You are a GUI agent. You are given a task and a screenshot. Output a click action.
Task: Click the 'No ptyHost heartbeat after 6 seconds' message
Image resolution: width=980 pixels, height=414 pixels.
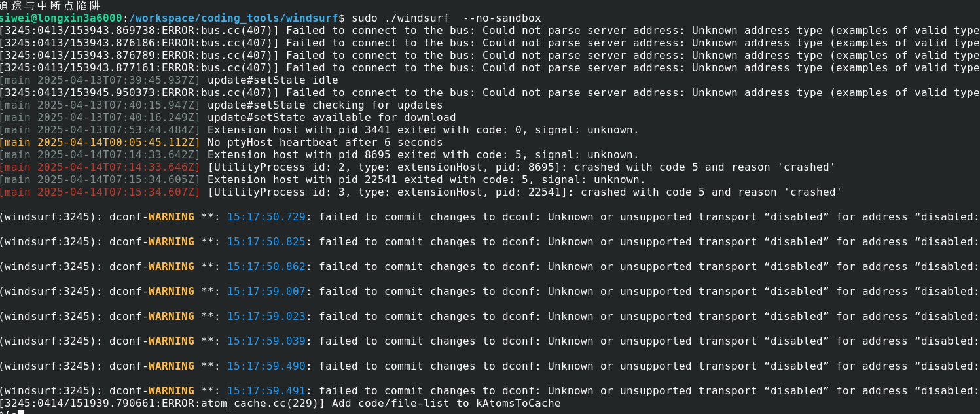click(325, 143)
